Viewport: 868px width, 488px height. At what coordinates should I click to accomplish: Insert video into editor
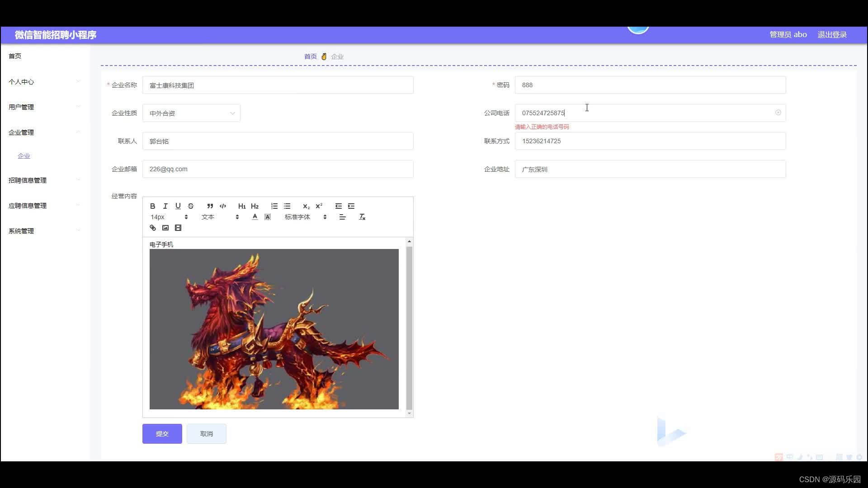click(x=178, y=228)
